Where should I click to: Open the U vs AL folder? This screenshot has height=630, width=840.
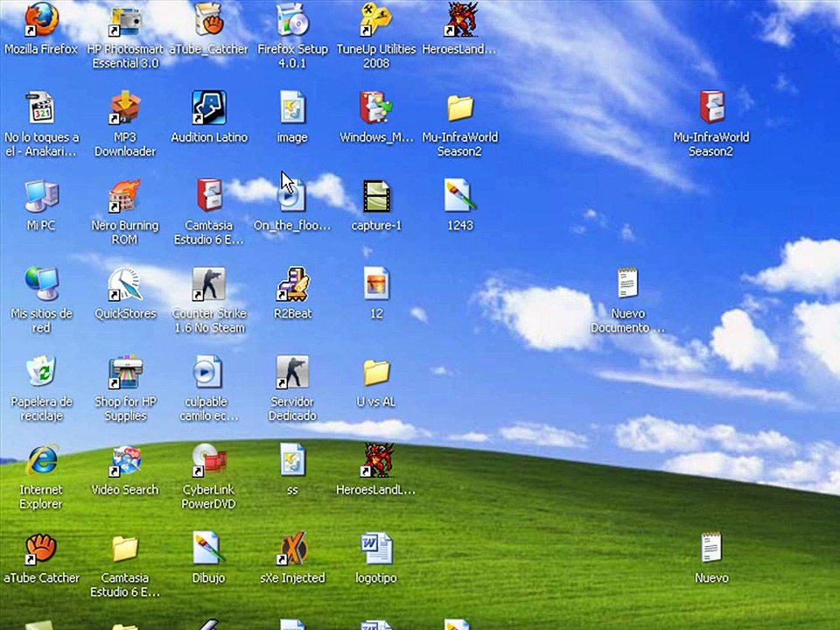376,373
